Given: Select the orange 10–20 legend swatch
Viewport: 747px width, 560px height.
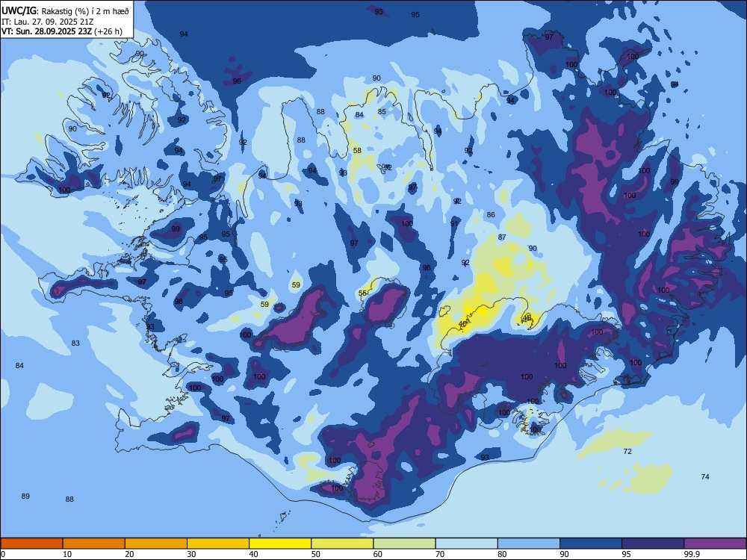Looking at the screenshot, I should [x=94, y=544].
